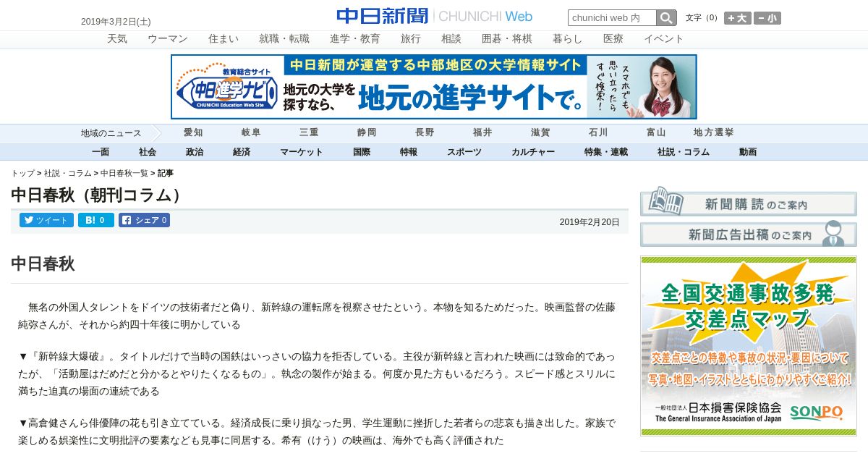Go to カルチャー section
Screen dimensions: 868x456
click(533, 152)
